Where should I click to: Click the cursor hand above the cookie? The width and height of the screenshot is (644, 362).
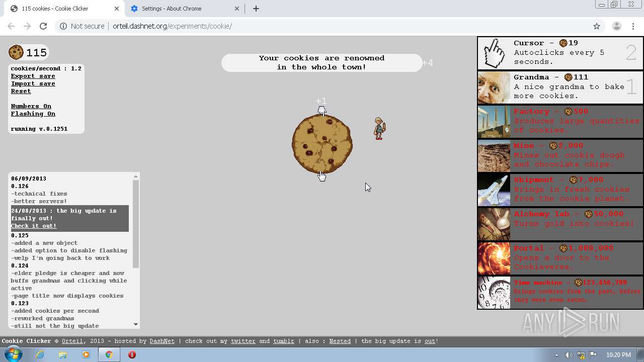click(x=322, y=111)
